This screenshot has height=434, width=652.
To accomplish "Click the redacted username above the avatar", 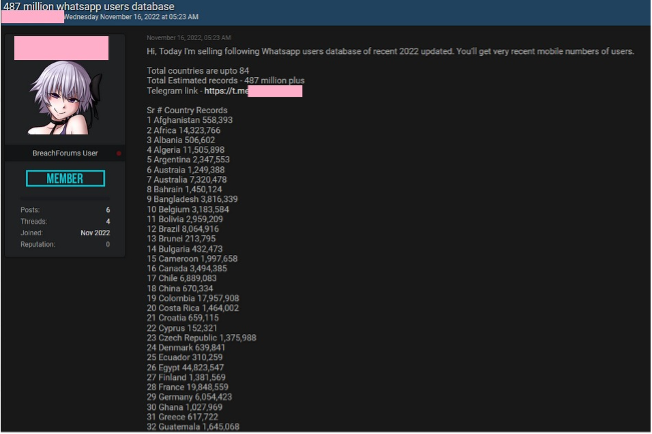I will point(63,47).
